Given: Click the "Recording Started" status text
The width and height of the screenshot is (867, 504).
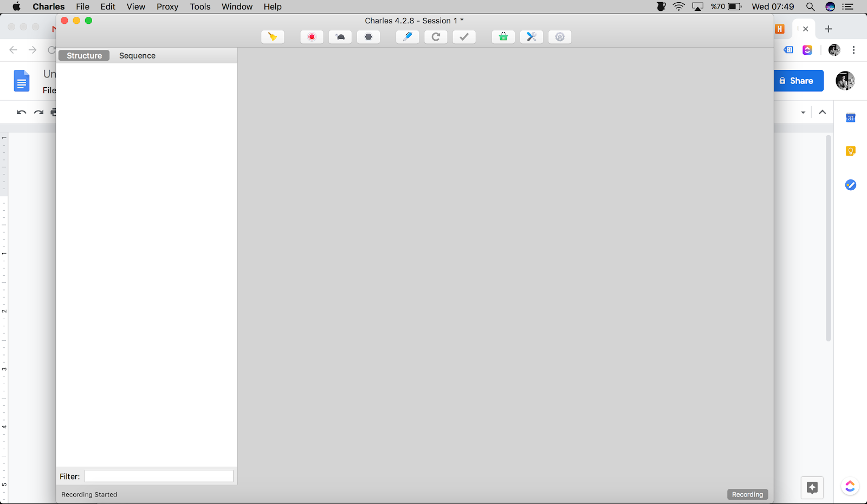Looking at the screenshot, I should pyautogui.click(x=89, y=494).
